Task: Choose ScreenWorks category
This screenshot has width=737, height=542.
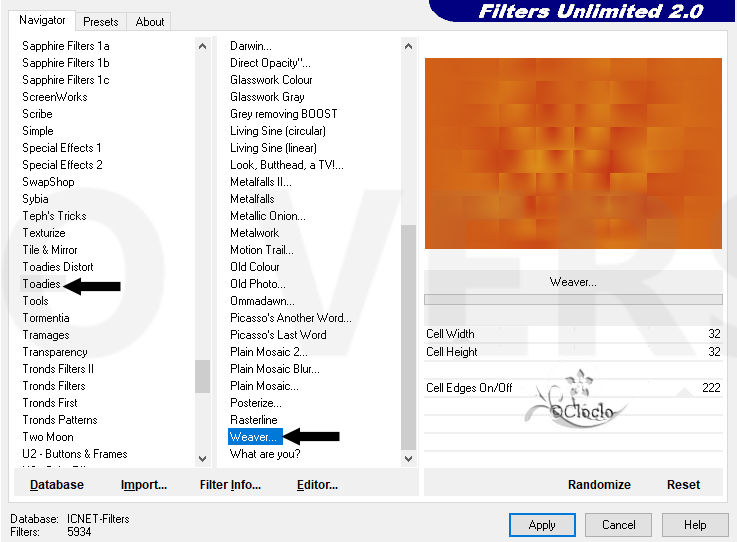Action: click(55, 97)
